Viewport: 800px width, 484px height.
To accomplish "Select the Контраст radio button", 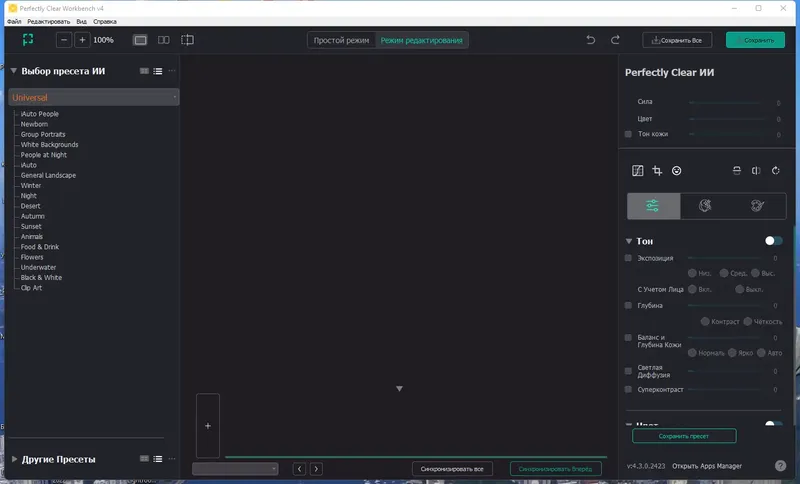I will [x=705, y=321].
